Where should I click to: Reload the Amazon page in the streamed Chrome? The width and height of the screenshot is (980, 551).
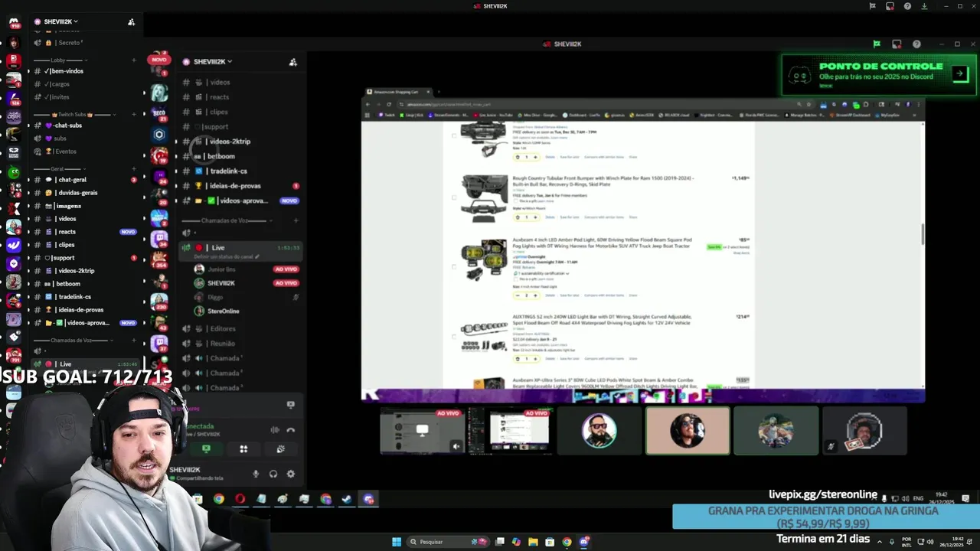(x=388, y=104)
